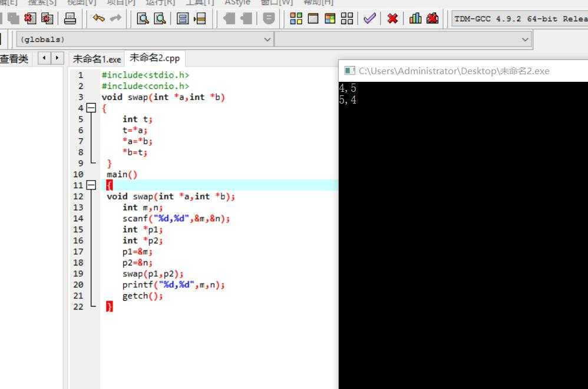Click the grayed Save All icon
588x389 pixels.
(13, 18)
